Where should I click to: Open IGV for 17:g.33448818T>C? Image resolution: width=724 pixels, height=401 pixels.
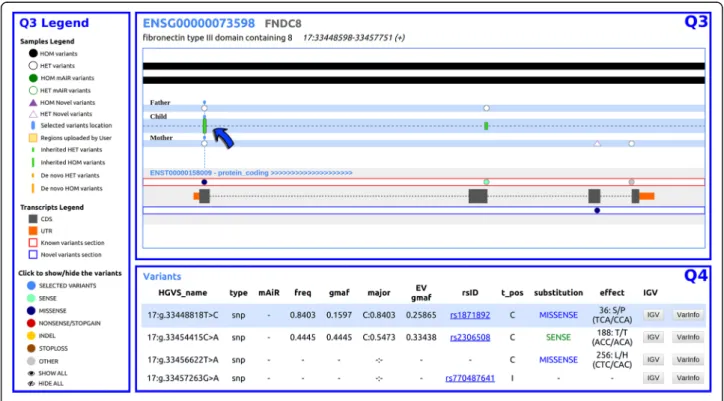[x=653, y=315]
